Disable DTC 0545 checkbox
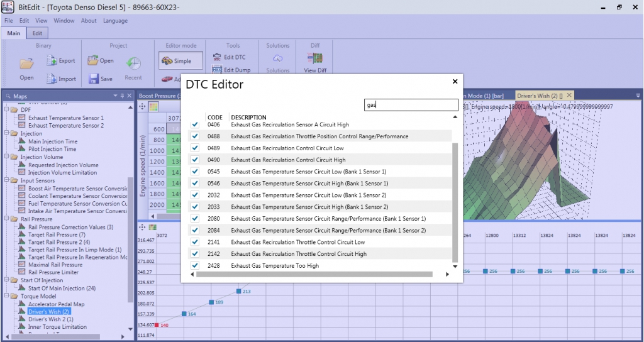 pyautogui.click(x=195, y=171)
